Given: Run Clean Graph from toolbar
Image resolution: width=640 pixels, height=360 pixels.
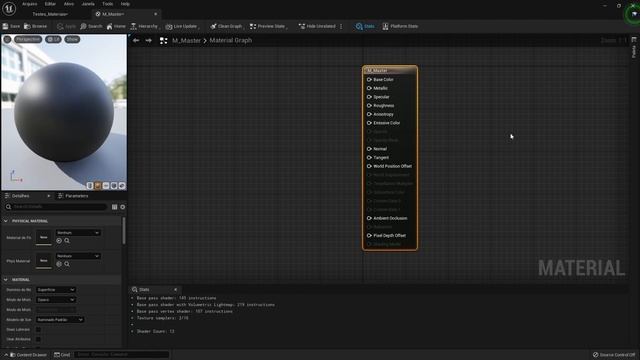Looking at the screenshot, I should 226,26.
